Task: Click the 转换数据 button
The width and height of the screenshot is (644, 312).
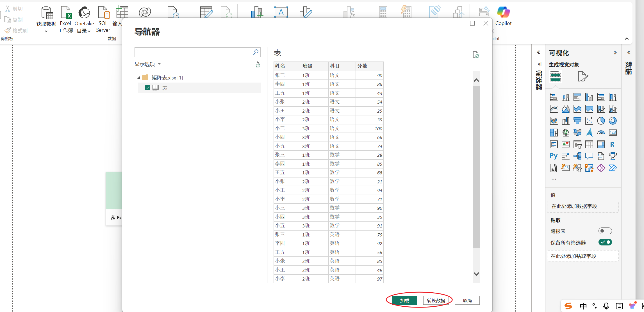Action: (436, 300)
